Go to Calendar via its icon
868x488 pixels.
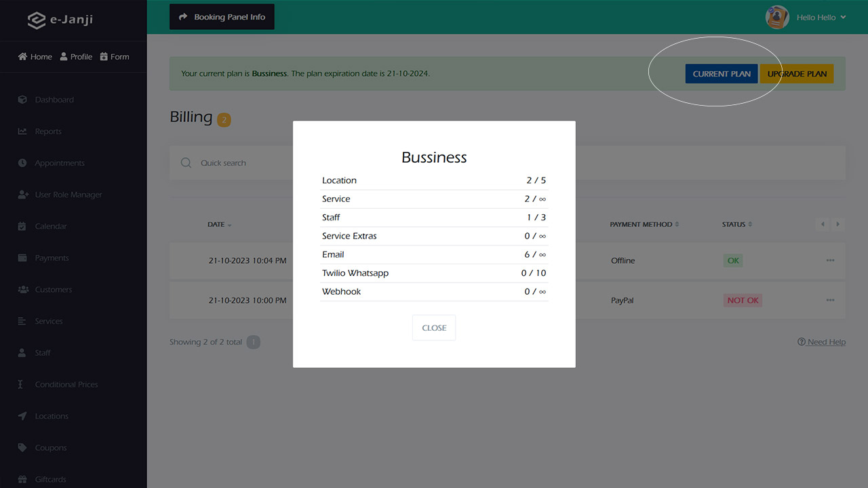pyautogui.click(x=22, y=226)
